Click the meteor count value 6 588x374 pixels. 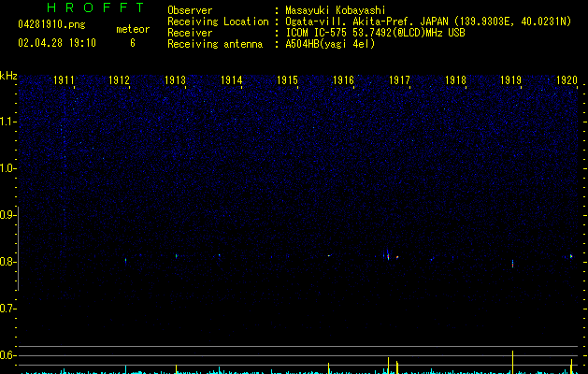coord(133,43)
